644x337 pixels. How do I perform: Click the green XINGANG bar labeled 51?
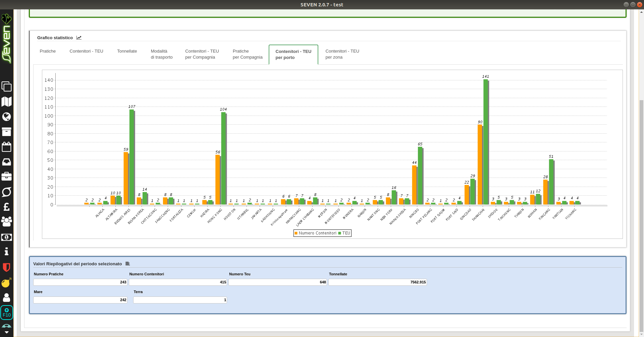551,182
